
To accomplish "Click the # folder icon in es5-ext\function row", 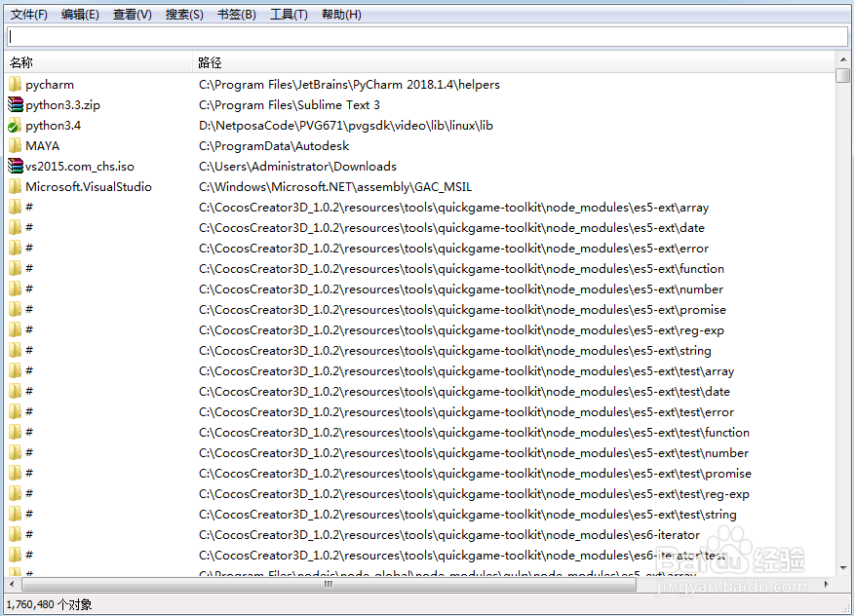I will [x=16, y=268].
